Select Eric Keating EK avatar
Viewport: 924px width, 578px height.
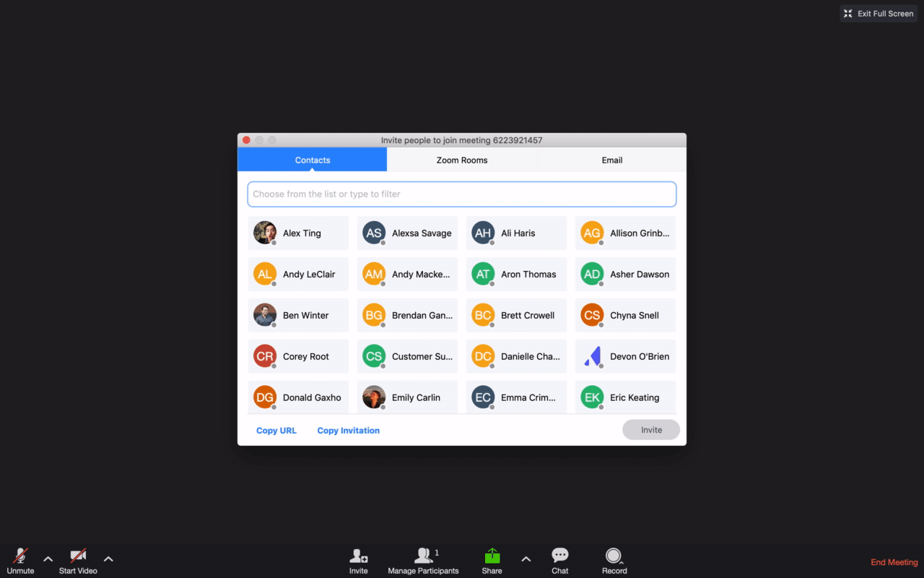click(592, 397)
